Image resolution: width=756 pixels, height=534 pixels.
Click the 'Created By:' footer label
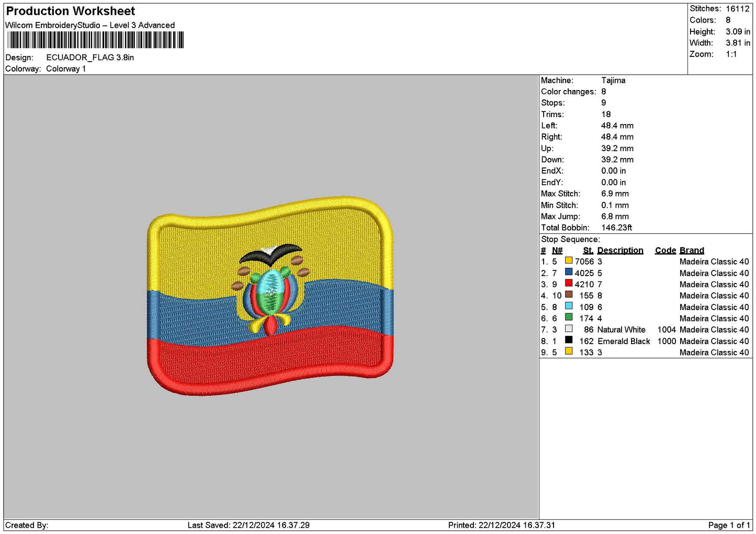tap(27, 526)
